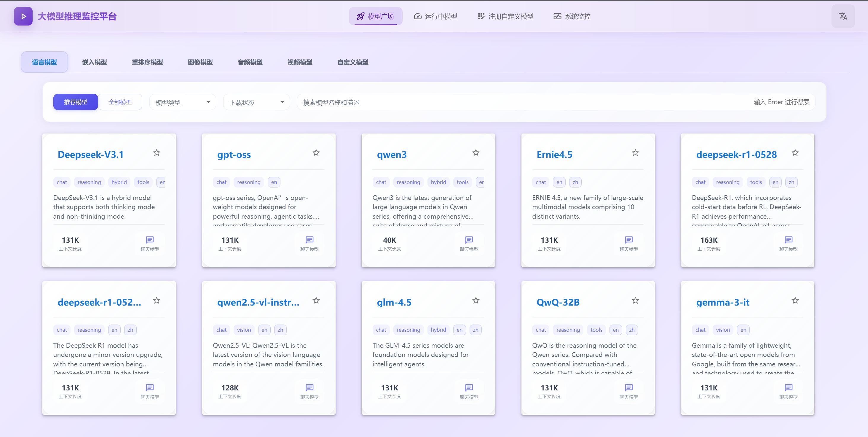The image size is (868, 437).
Task: Open the image models tab
Action: click(200, 62)
